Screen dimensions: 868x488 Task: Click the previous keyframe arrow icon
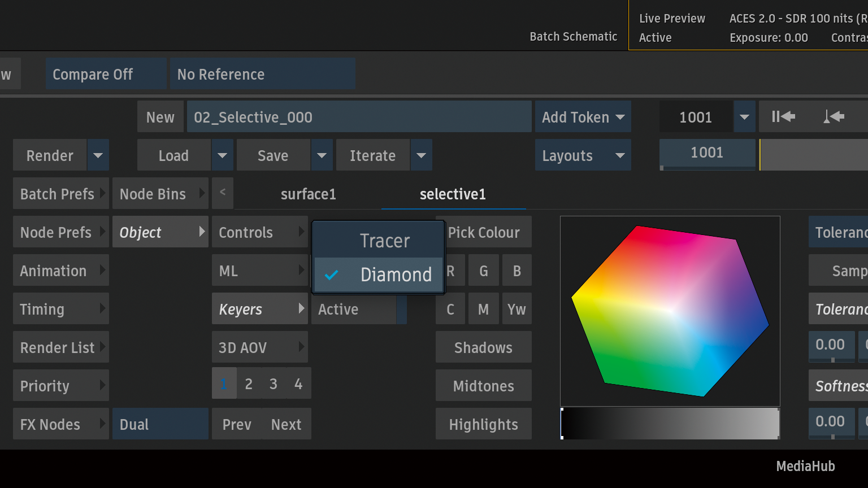click(834, 117)
